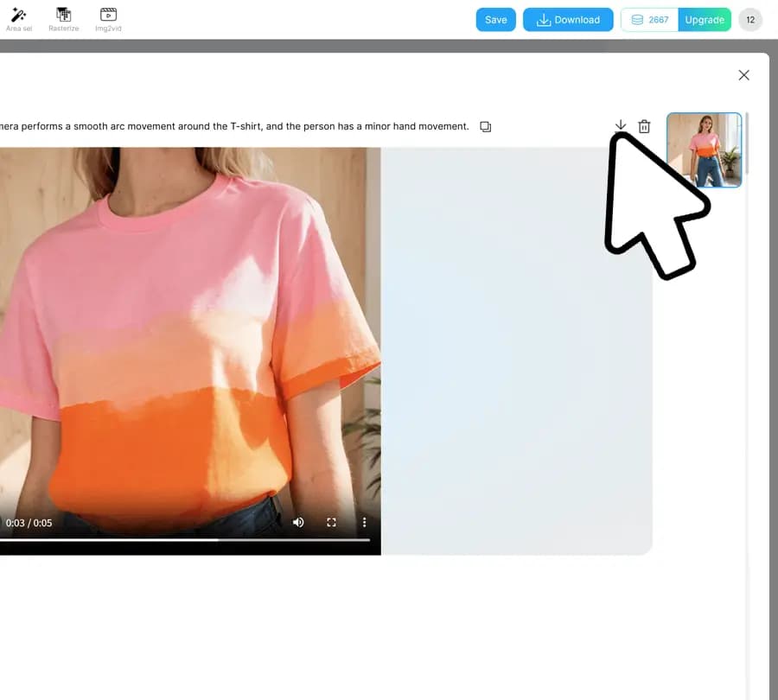The width and height of the screenshot is (778, 700).
Task: Click the empty gray placeholder panel
Action: tap(516, 389)
